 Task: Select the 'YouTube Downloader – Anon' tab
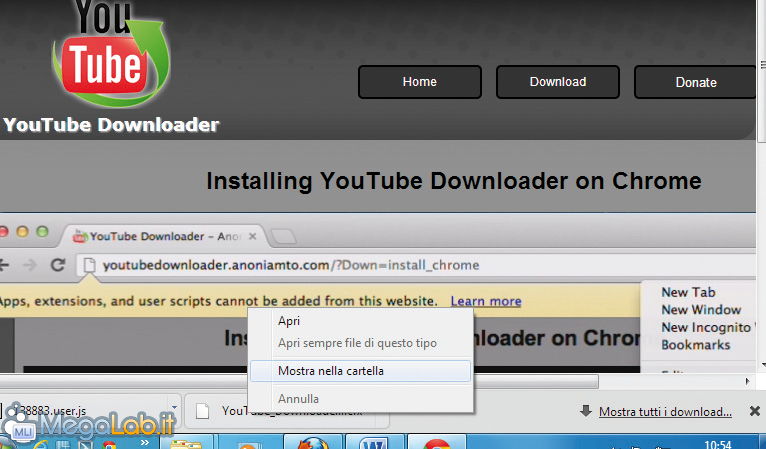pyautogui.click(x=164, y=236)
